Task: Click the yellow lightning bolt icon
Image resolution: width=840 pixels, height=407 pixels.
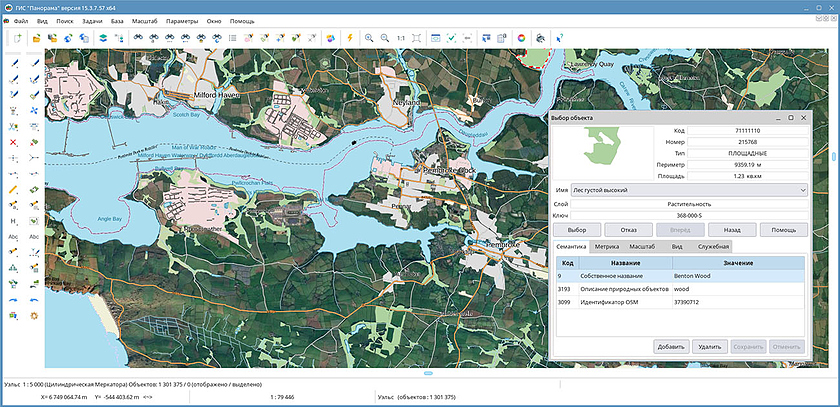Action: [349, 38]
